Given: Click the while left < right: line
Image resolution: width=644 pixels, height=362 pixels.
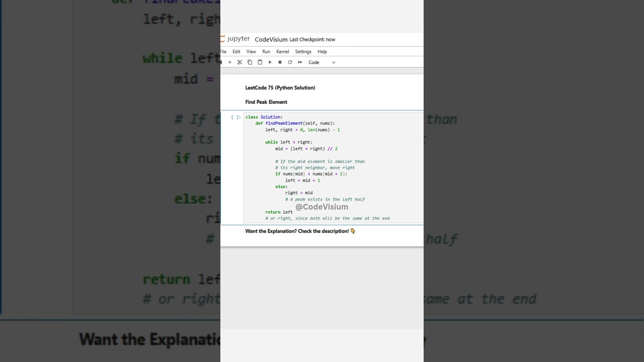Looking at the screenshot, I should click(x=289, y=142).
